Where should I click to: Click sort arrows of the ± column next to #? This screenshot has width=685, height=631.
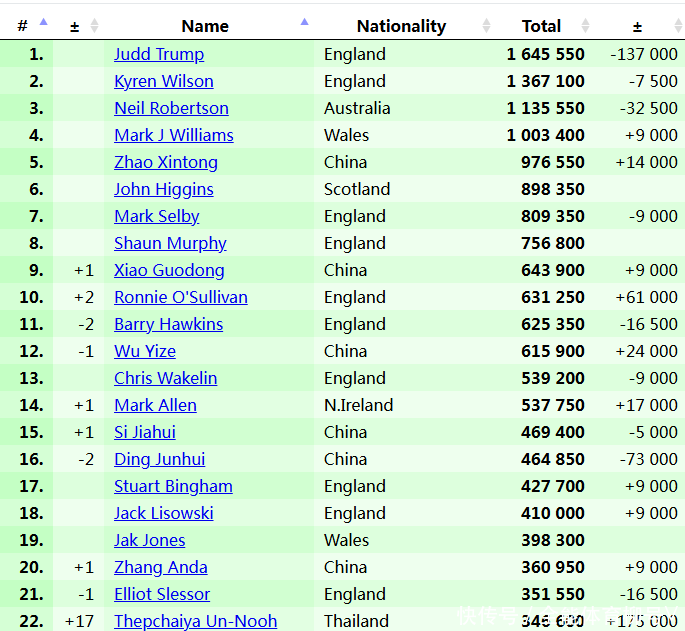94,26
